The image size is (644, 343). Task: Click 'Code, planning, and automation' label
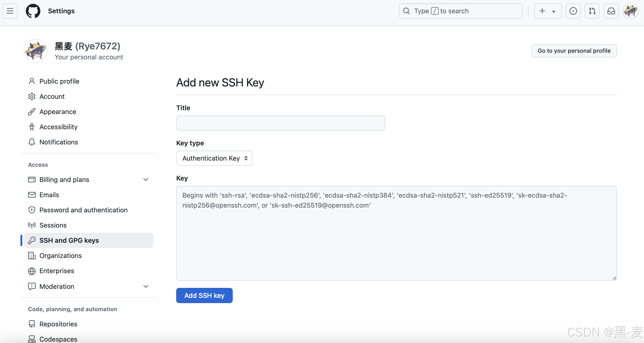pos(72,309)
